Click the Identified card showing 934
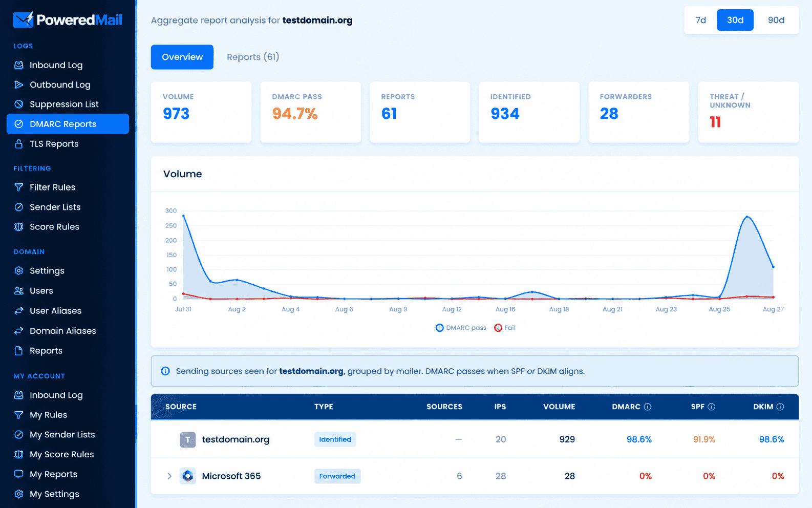The height and width of the screenshot is (508, 812). 529,112
